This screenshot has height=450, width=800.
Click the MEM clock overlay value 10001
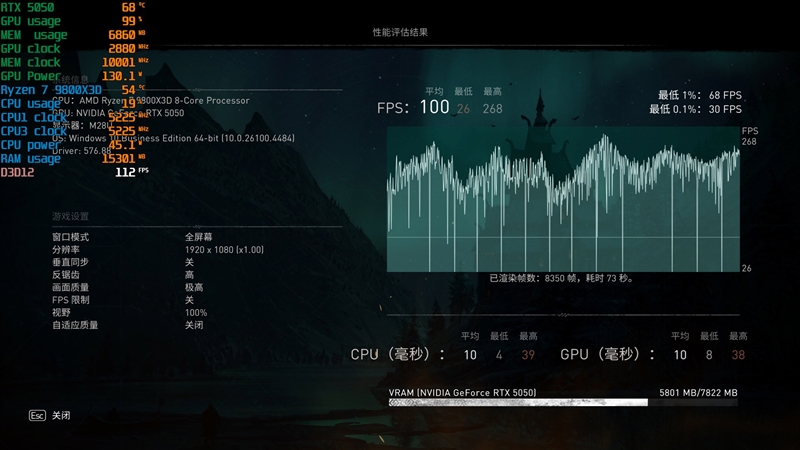118,62
